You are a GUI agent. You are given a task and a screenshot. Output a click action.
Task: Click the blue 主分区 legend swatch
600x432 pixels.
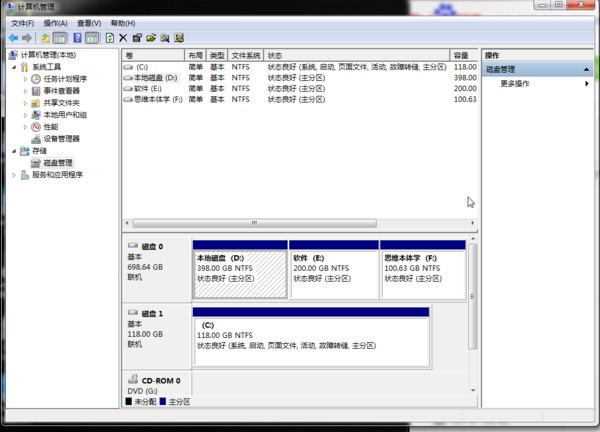click(x=163, y=401)
